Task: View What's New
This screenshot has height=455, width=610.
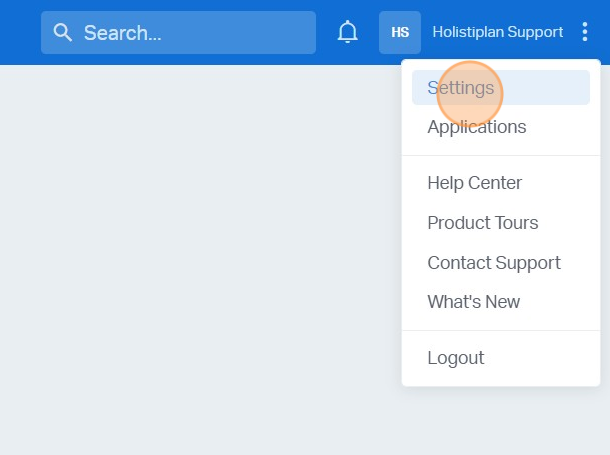Action: (473, 302)
